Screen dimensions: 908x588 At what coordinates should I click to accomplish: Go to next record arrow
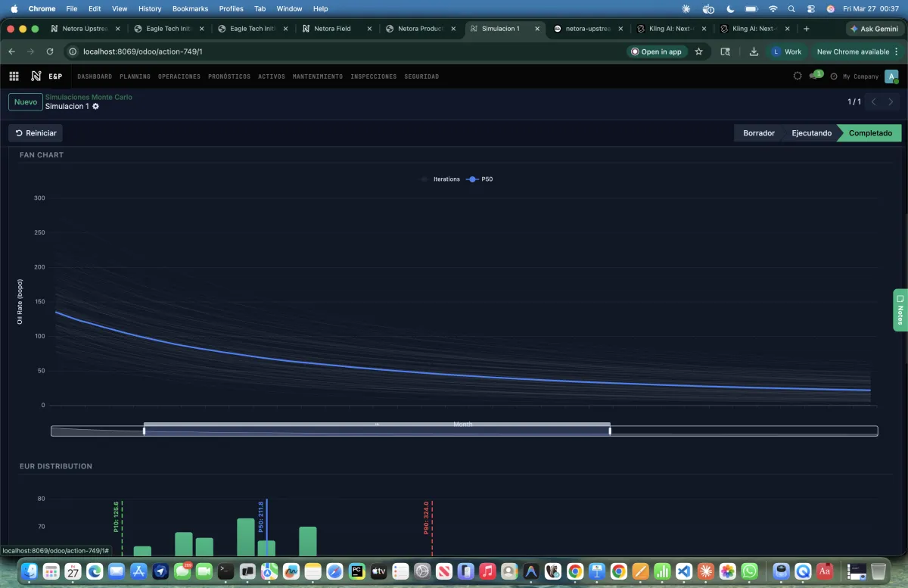[891, 101]
